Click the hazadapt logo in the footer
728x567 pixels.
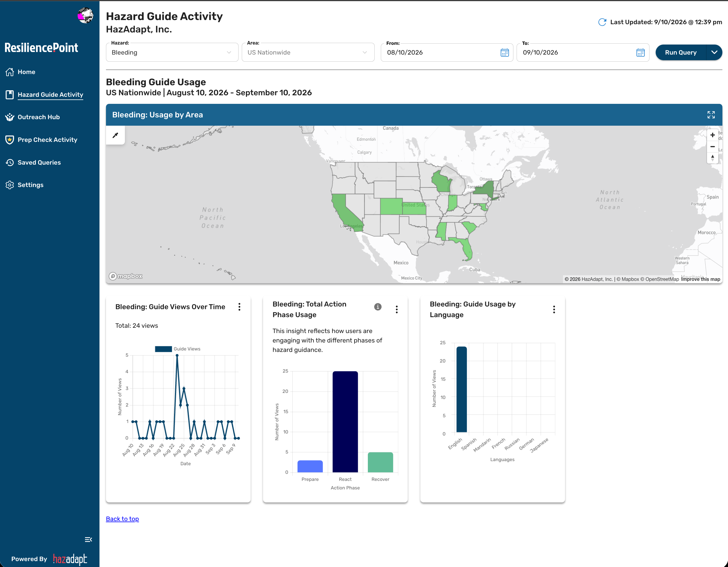pos(70,559)
